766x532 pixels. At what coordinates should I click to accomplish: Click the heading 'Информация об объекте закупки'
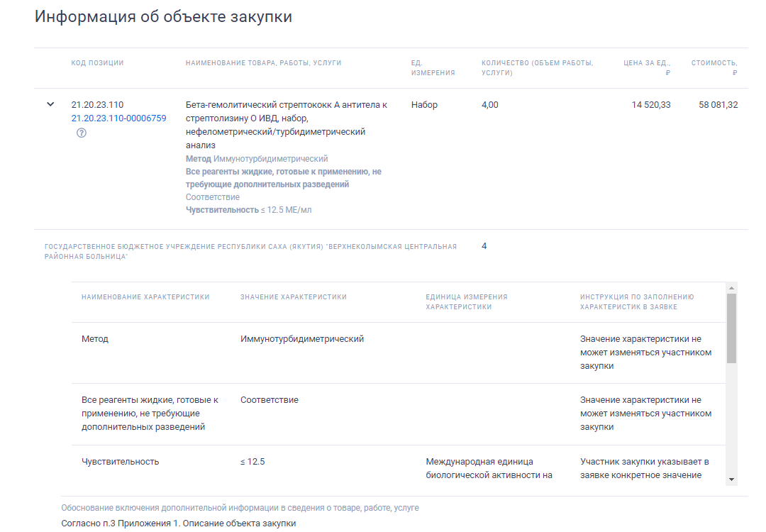[x=163, y=16]
